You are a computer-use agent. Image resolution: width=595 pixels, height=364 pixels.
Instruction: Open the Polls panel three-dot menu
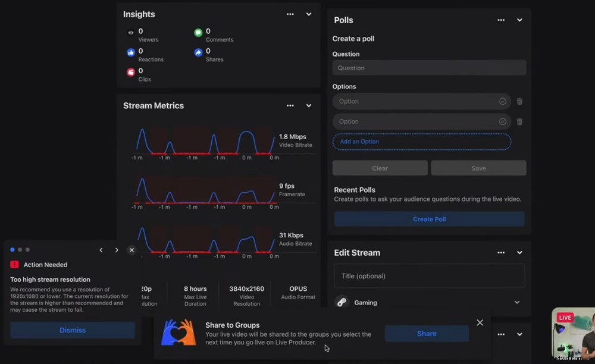(502, 20)
